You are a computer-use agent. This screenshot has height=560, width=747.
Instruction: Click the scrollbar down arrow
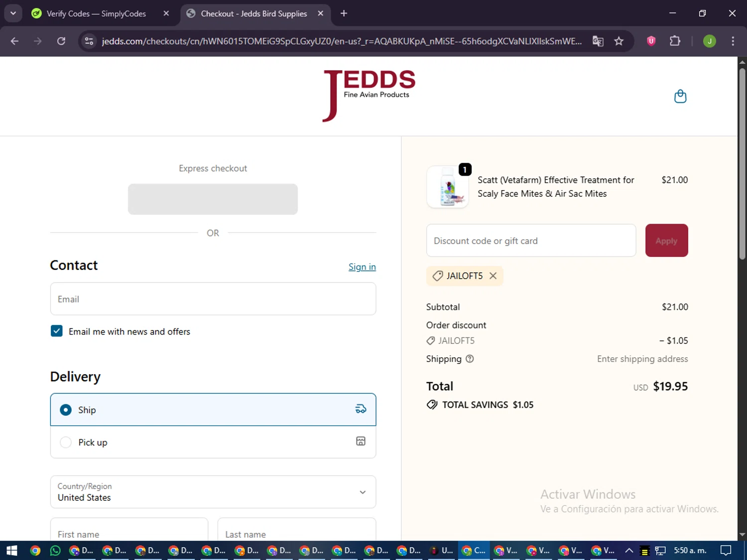pos(742,535)
